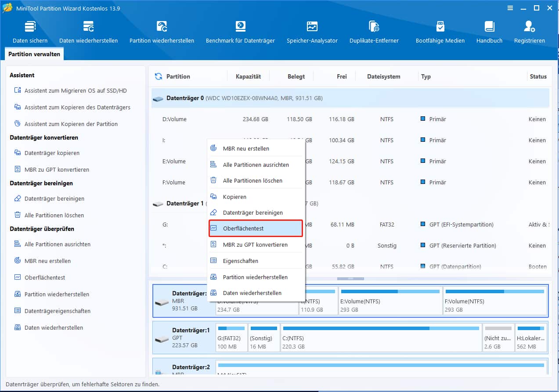This screenshot has height=392, width=559.
Task: Select the Datenträger 0 header row
Action: pos(350,98)
